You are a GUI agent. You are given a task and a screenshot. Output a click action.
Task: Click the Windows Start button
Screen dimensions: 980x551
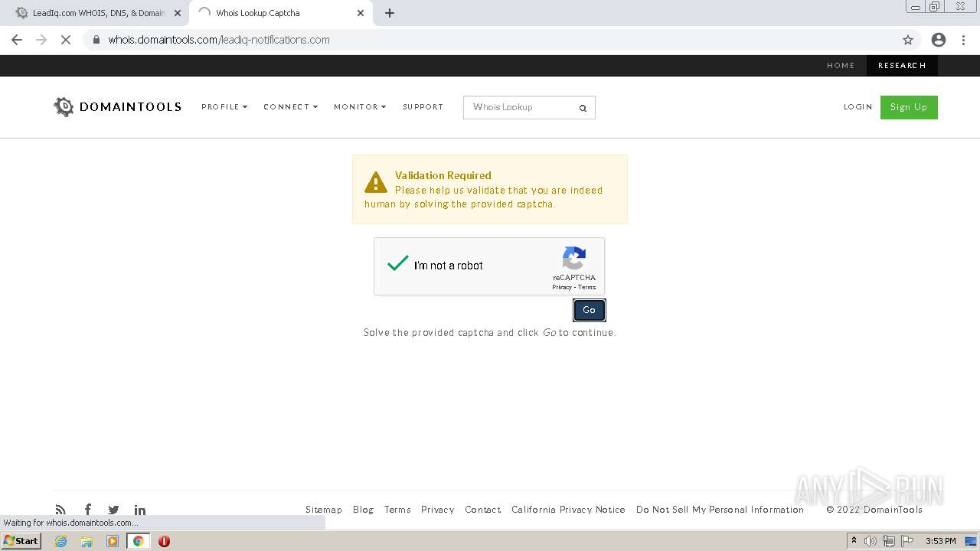(x=21, y=541)
